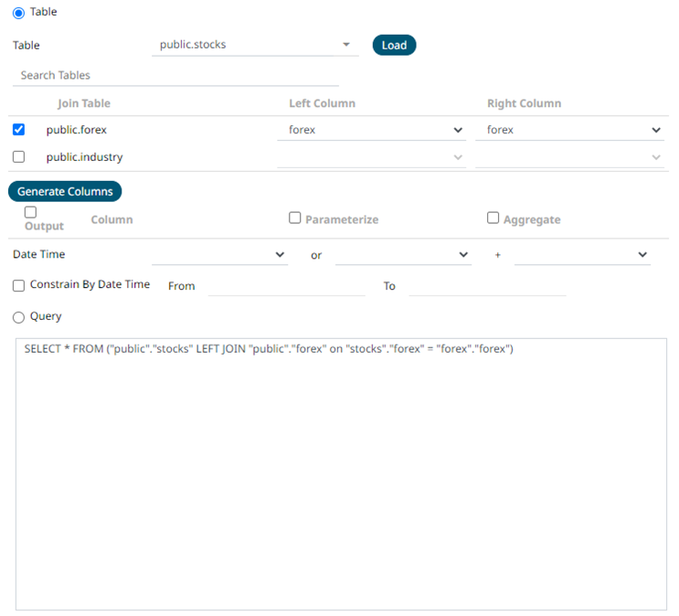The image size is (679, 616).
Task: Check the public.industry join table checkbox
Action: point(19,157)
